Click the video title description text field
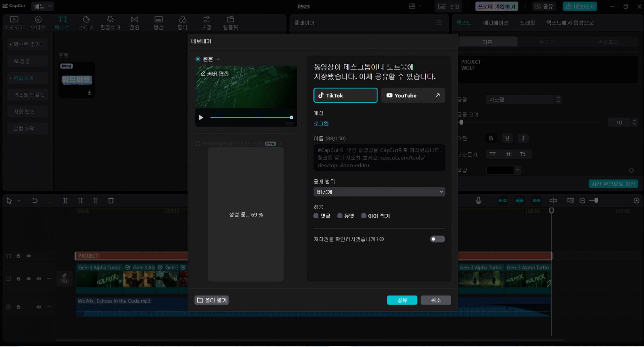This screenshot has height=347, width=644. (x=379, y=158)
